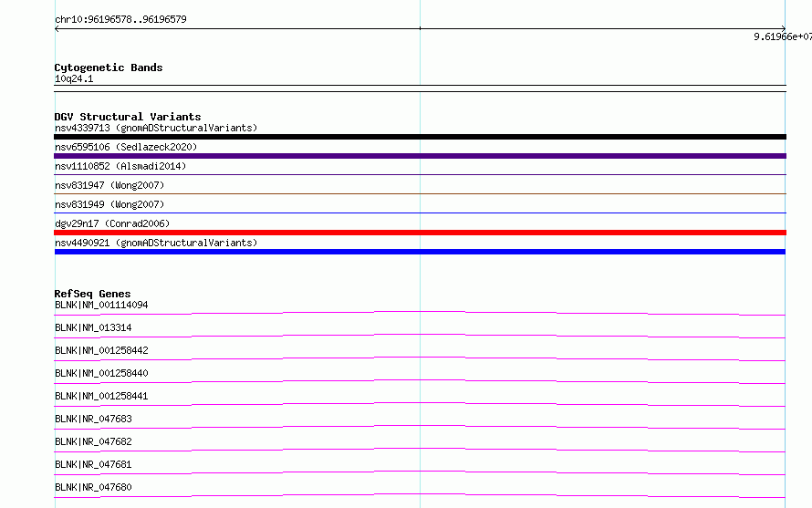
Task: Click the chr10:96196578..96196579 coordinate label
Action: 120,19
